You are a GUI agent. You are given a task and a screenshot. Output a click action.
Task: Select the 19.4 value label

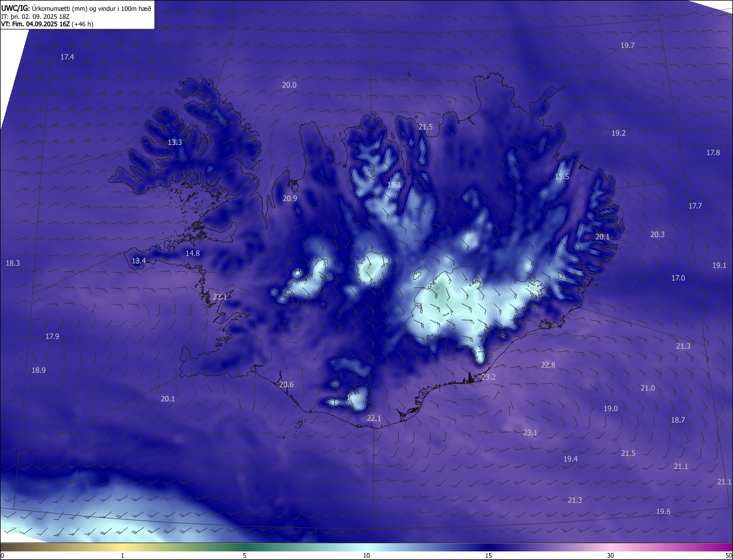click(x=570, y=459)
